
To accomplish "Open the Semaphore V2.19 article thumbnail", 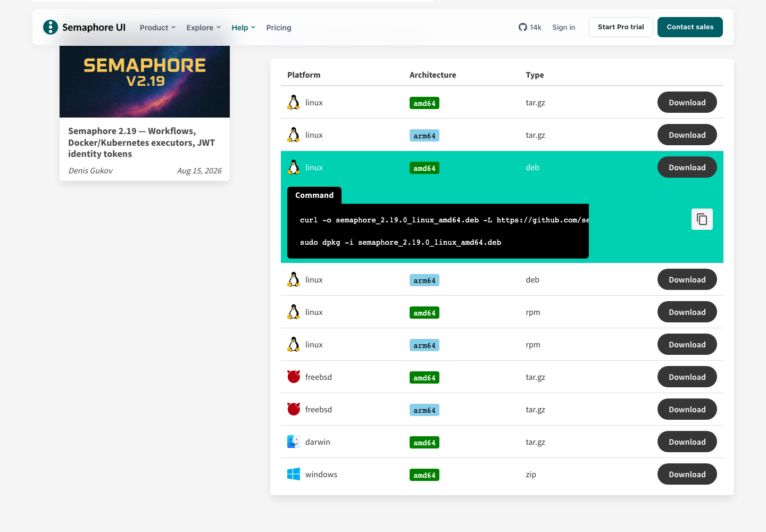I will [x=145, y=81].
